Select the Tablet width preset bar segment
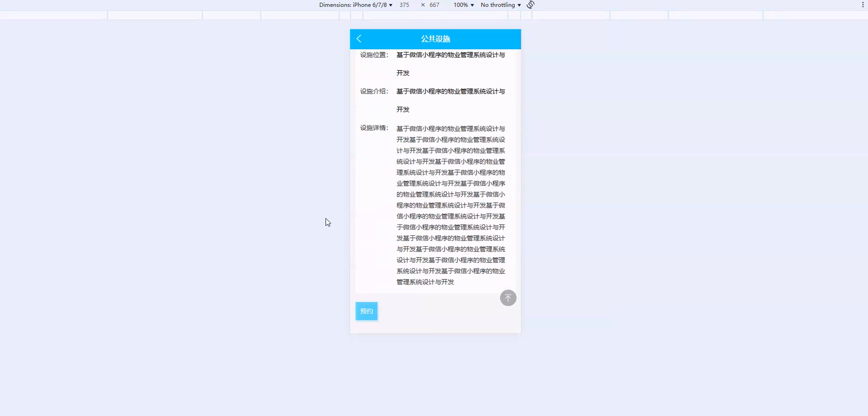This screenshot has width=868, height=416. [x=300, y=15]
